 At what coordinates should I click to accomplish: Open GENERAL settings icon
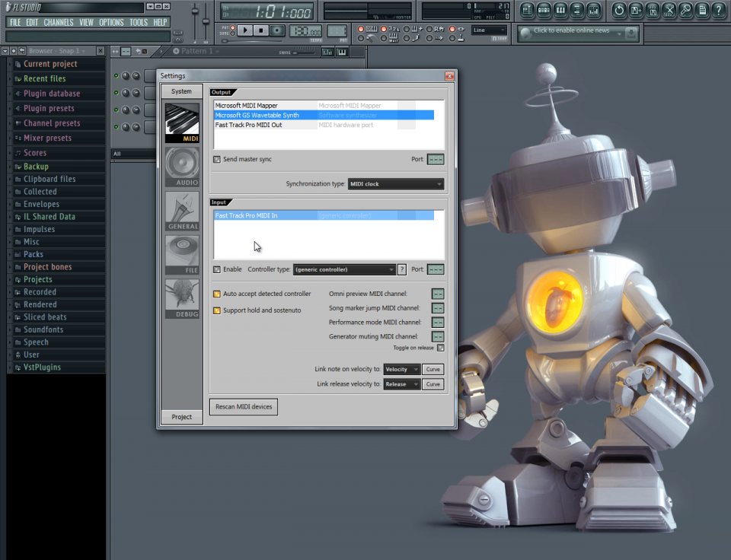[182, 211]
